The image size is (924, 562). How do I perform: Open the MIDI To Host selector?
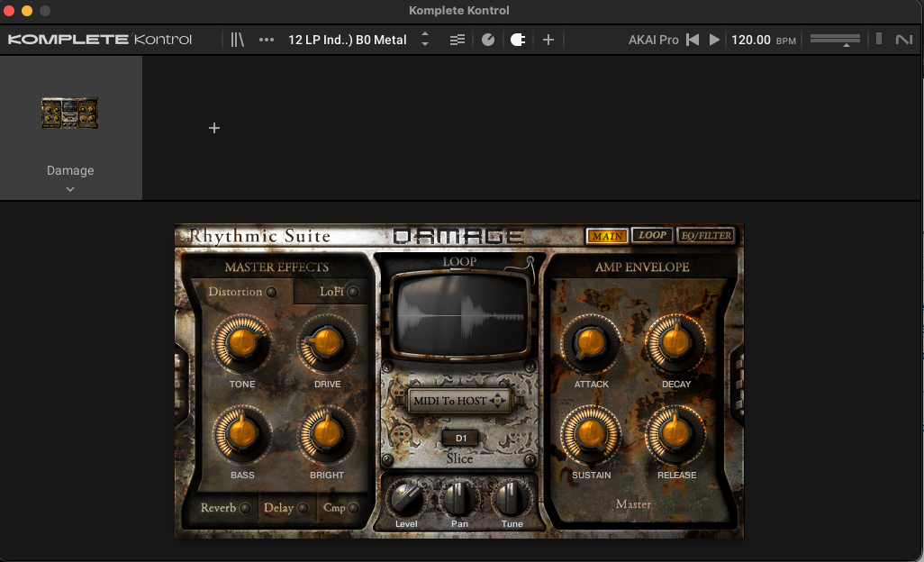pos(459,400)
